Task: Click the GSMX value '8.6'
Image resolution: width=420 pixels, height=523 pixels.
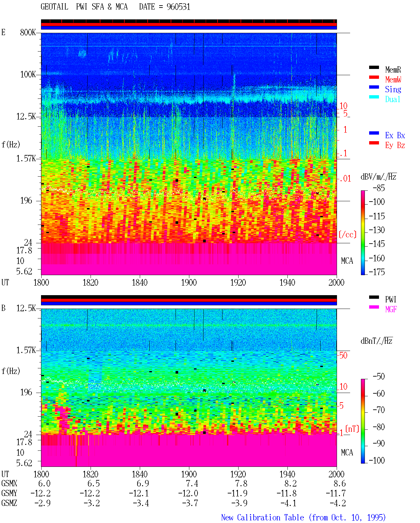Action: (340, 484)
